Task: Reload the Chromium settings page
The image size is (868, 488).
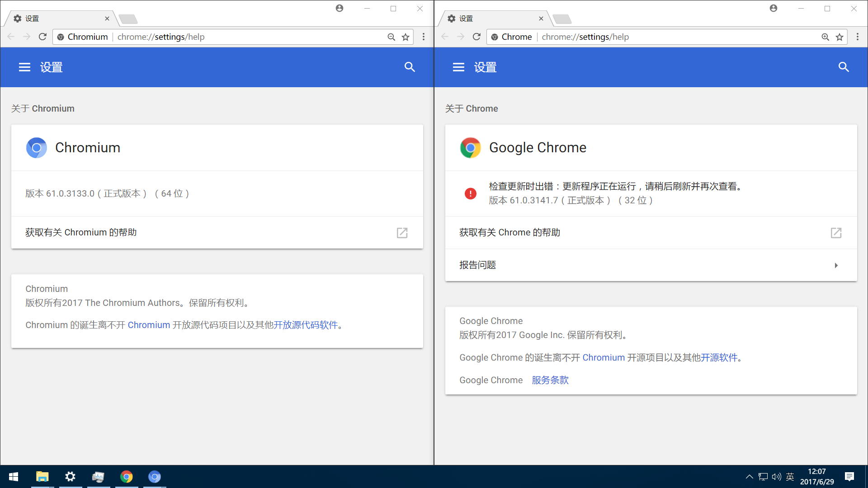Action: pyautogui.click(x=42, y=37)
